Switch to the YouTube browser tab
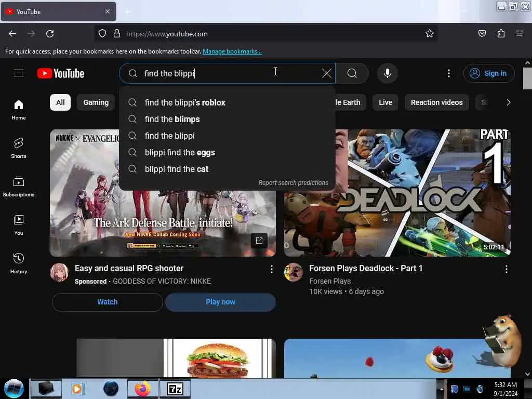The width and height of the screenshot is (532, 399). (58, 11)
